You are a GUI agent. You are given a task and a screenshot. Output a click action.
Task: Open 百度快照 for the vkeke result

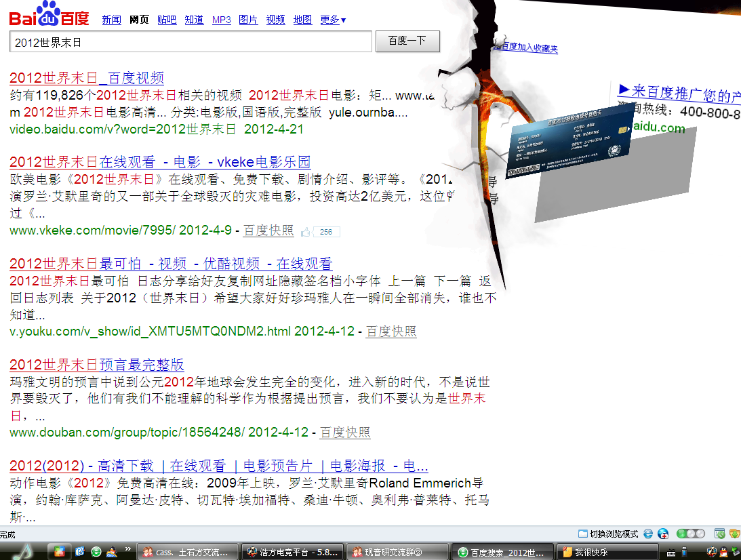tap(268, 230)
